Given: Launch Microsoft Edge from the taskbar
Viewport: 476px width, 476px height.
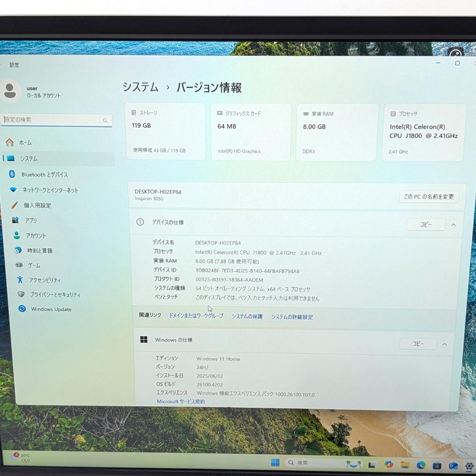Looking at the screenshot, I should [x=421, y=465].
